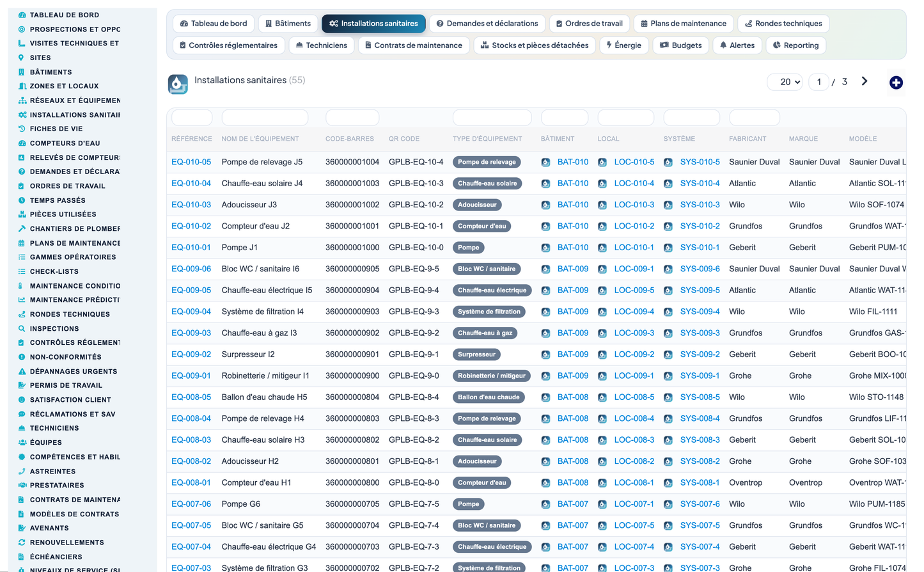924x572 pixels.
Task: Sort by Référence column header
Action: pyautogui.click(x=192, y=139)
